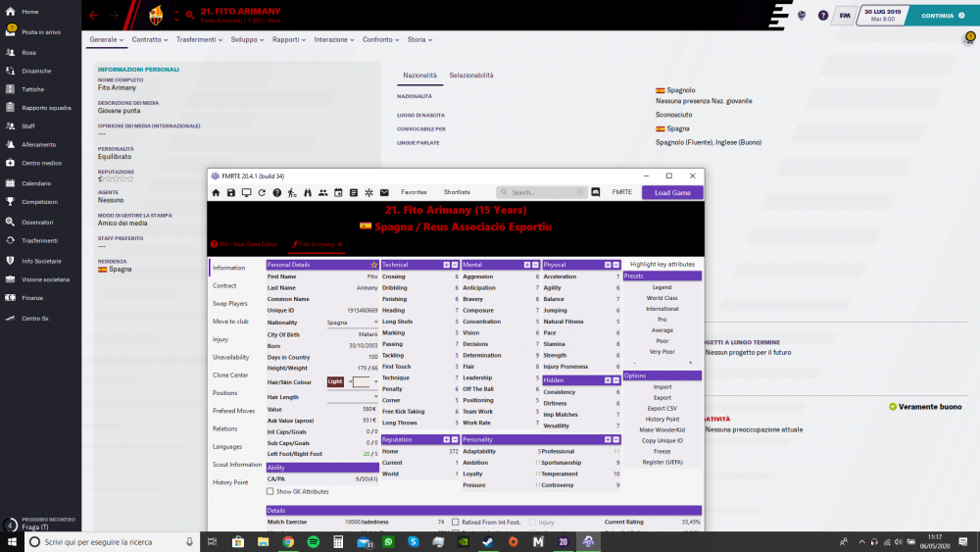Open the Trasferimenti menu dropdown
This screenshot has height=552, width=980.
click(199, 40)
